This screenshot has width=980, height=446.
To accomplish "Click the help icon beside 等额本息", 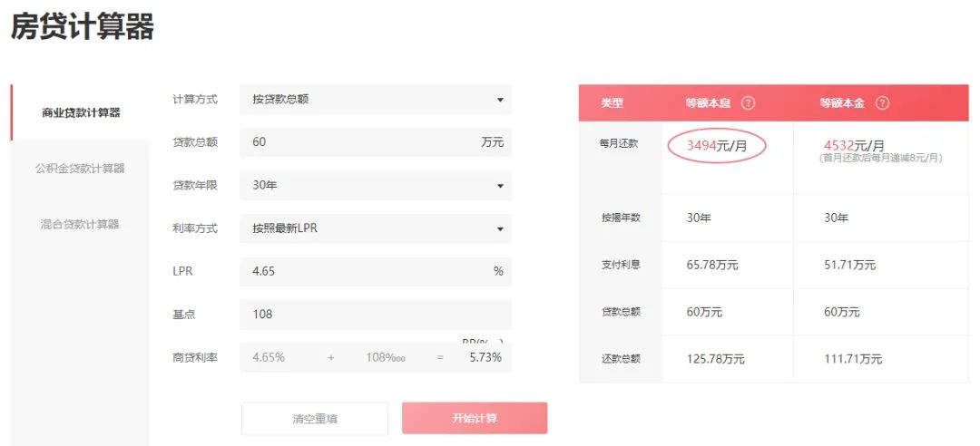I will coord(748,103).
